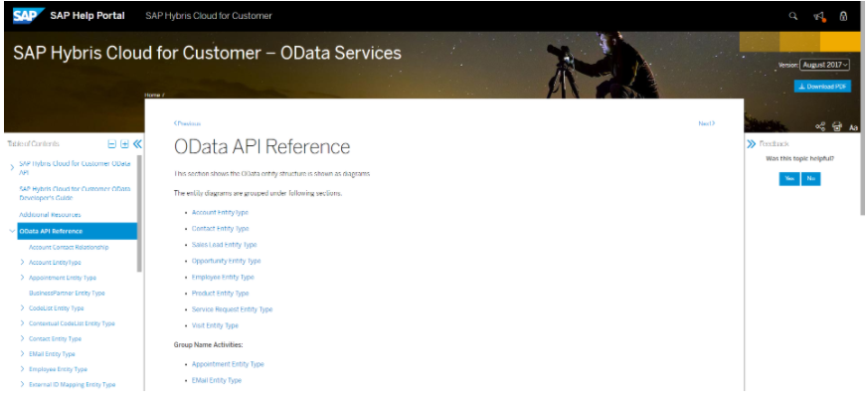Open the Version August 2017 dropdown
This screenshot has width=868, height=407.
[824, 65]
